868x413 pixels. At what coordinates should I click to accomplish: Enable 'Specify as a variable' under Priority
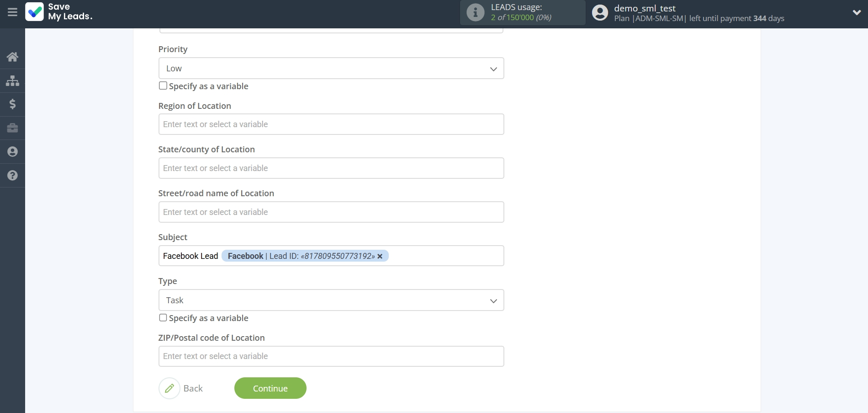[x=163, y=86]
